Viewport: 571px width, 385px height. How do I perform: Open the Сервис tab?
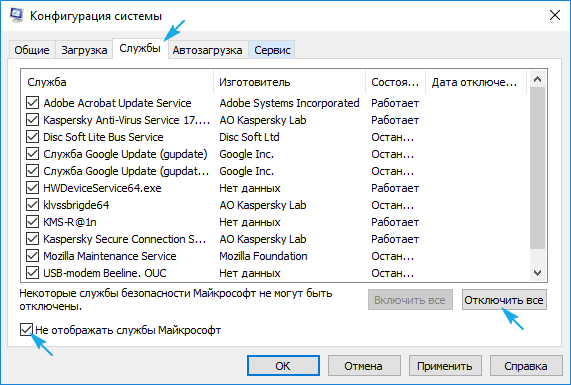point(272,50)
